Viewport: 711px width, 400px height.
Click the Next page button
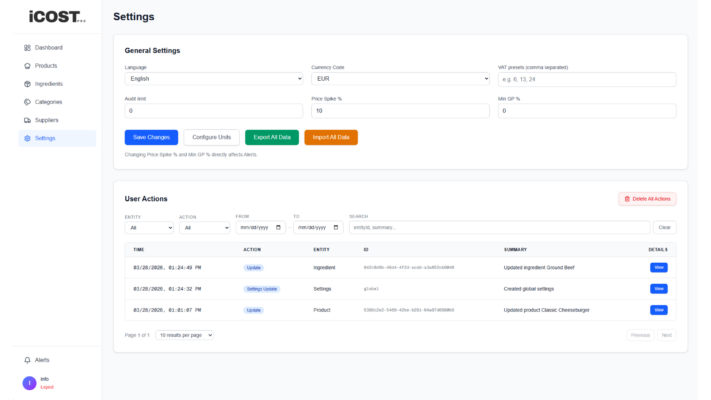tap(667, 335)
